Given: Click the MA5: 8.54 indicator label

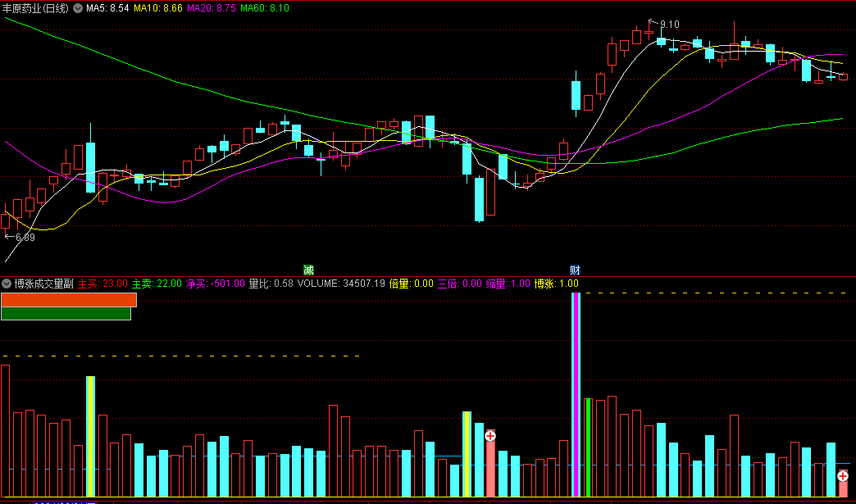Looking at the screenshot, I should point(107,8).
